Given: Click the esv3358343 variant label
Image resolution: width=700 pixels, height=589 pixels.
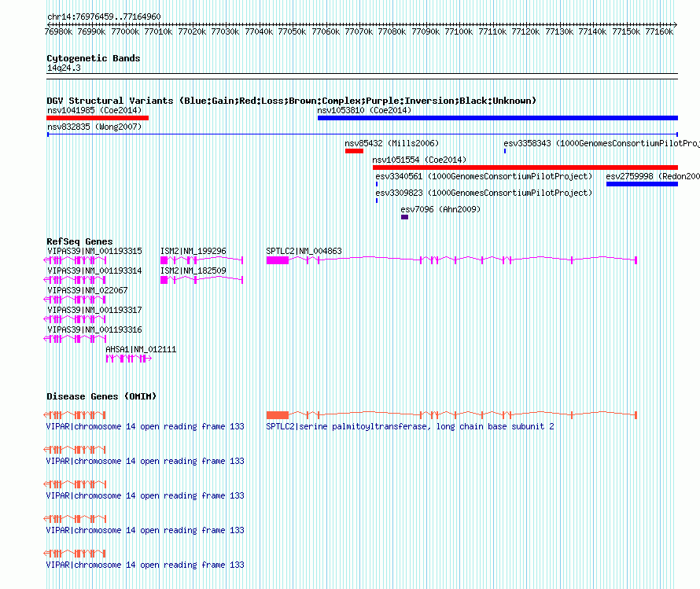Looking at the screenshot, I should [x=602, y=143].
